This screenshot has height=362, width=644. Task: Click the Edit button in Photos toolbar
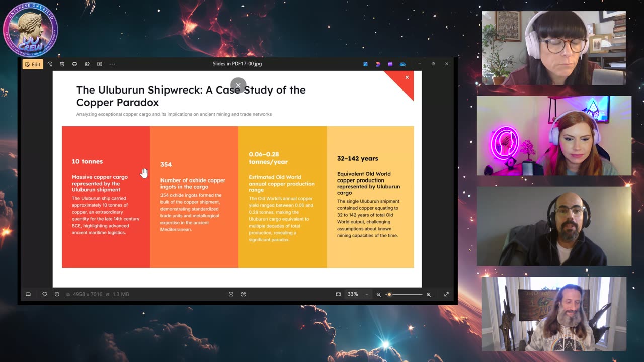click(33, 64)
